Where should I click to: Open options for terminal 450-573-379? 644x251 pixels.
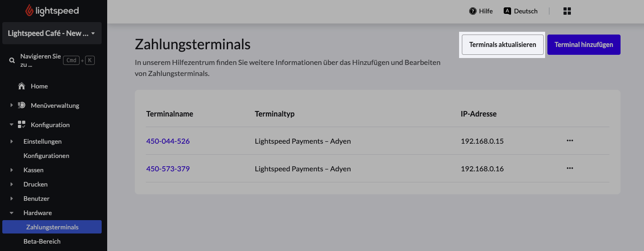tap(570, 169)
